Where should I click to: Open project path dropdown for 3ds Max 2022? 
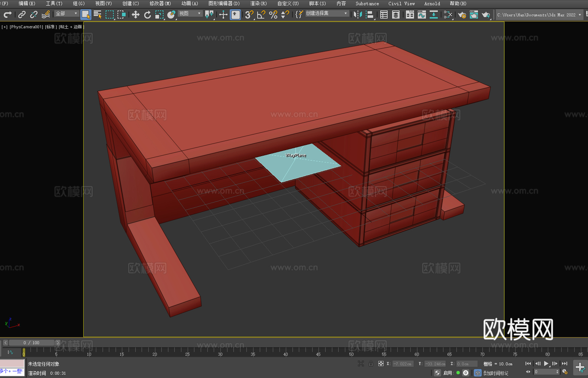pyautogui.click(x=539, y=15)
